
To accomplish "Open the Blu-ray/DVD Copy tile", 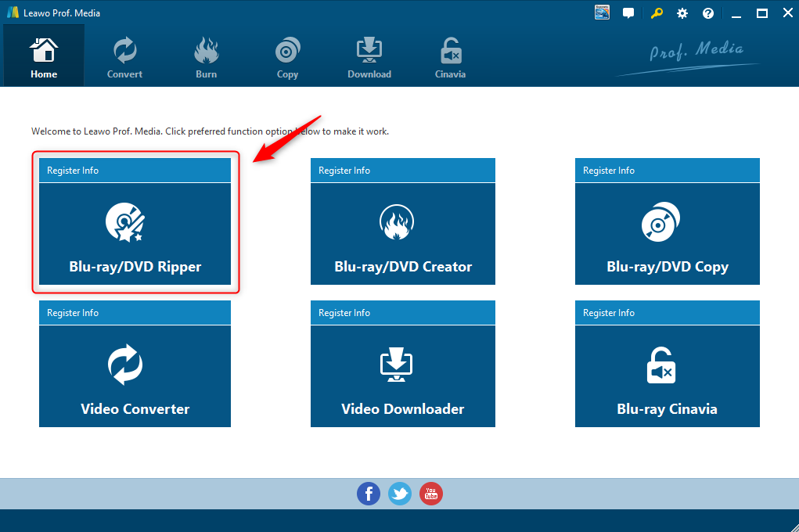I will click(x=667, y=234).
